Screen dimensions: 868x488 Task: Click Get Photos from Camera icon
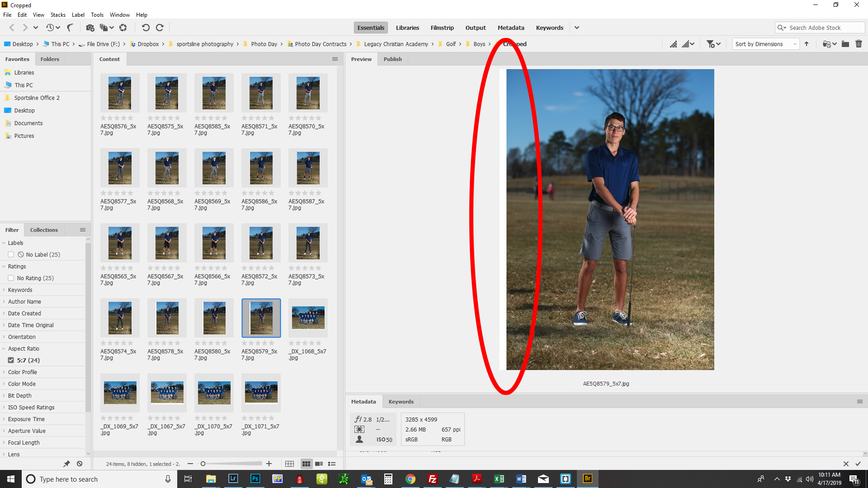coord(90,28)
